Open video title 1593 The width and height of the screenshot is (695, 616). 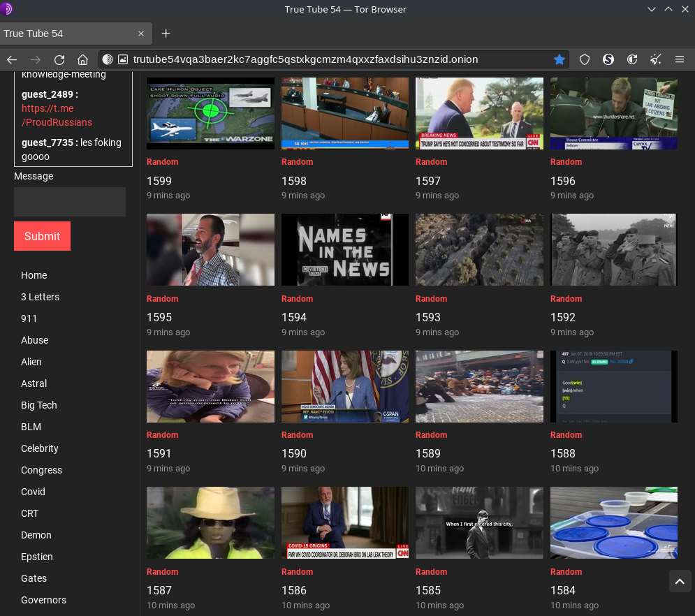pos(428,318)
